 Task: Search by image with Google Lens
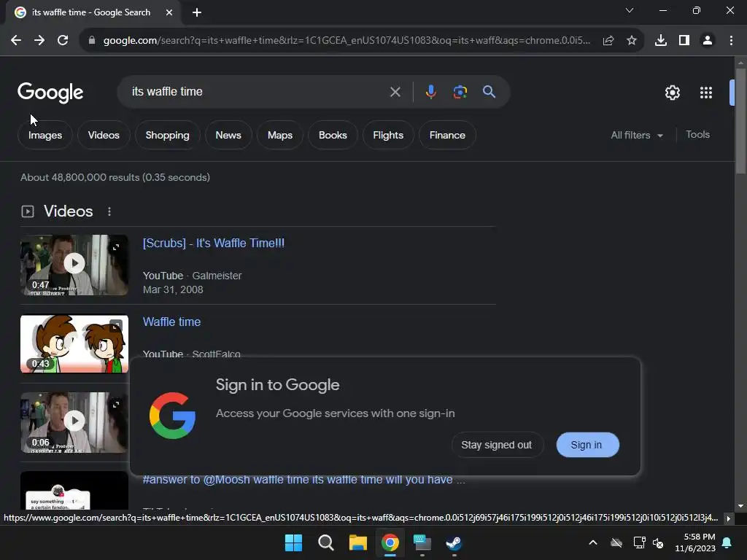(460, 92)
